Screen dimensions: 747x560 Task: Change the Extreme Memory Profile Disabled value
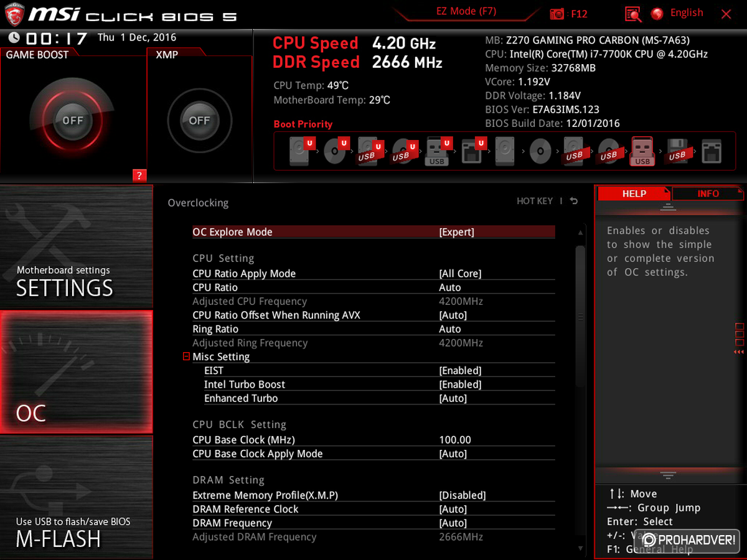click(463, 495)
